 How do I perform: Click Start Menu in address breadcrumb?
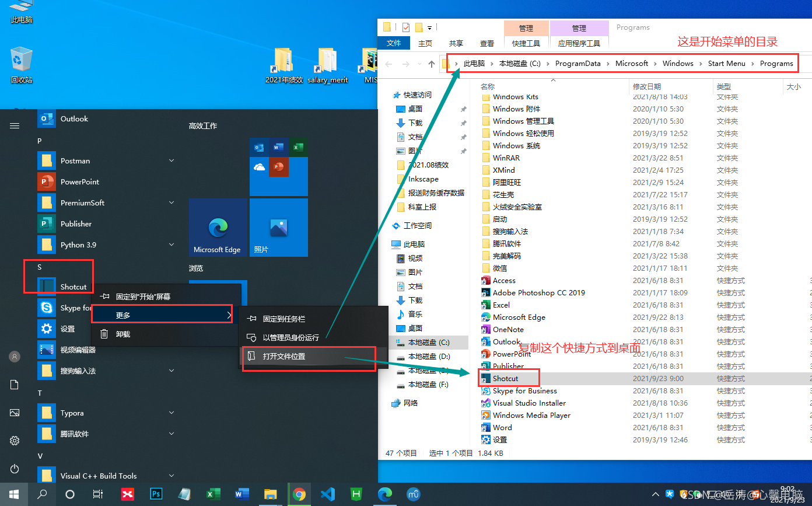[x=726, y=63]
